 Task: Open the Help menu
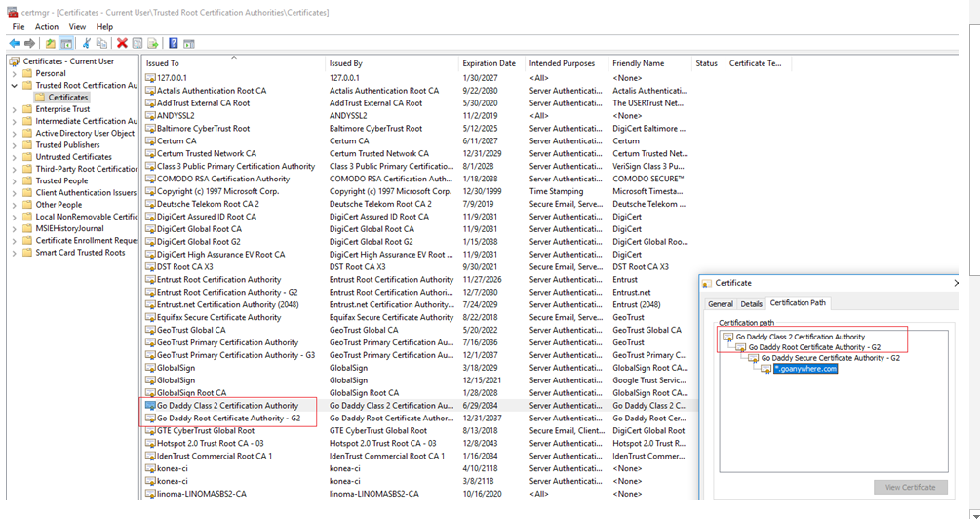(x=105, y=27)
